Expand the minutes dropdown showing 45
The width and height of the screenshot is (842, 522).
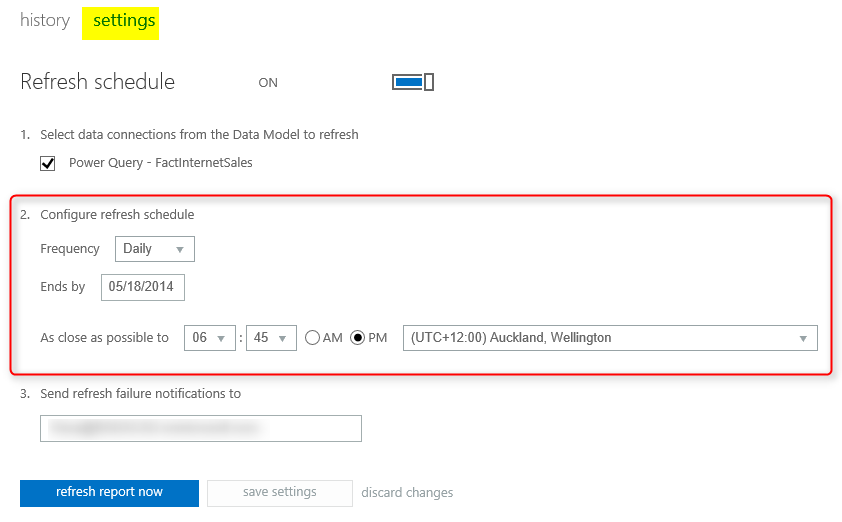(272, 338)
